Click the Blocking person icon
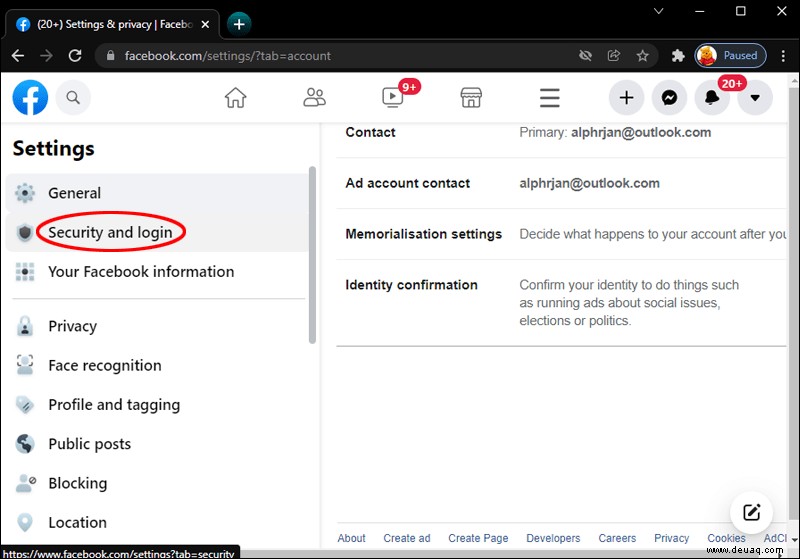The image size is (800, 559). (26, 482)
